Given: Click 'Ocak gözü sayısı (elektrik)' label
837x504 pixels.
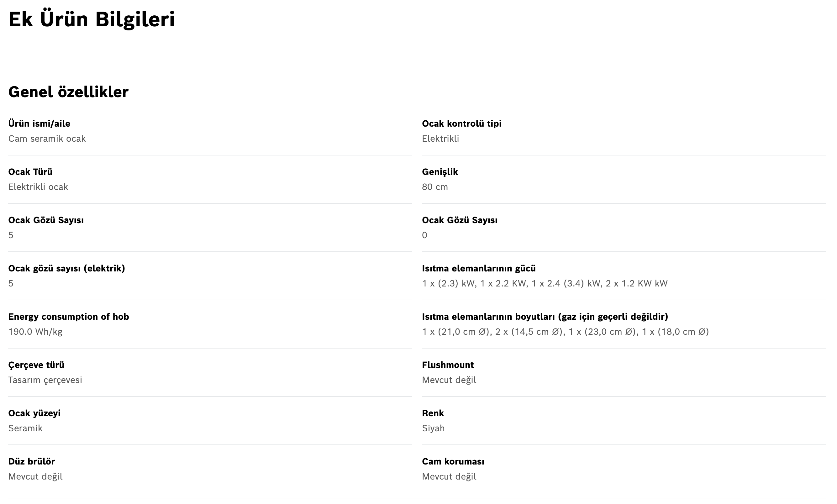Looking at the screenshot, I should pos(66,268).
